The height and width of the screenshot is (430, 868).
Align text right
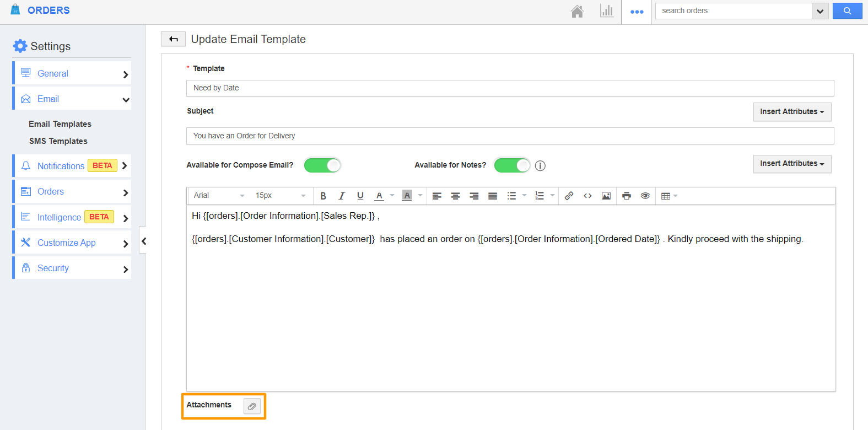474,196
